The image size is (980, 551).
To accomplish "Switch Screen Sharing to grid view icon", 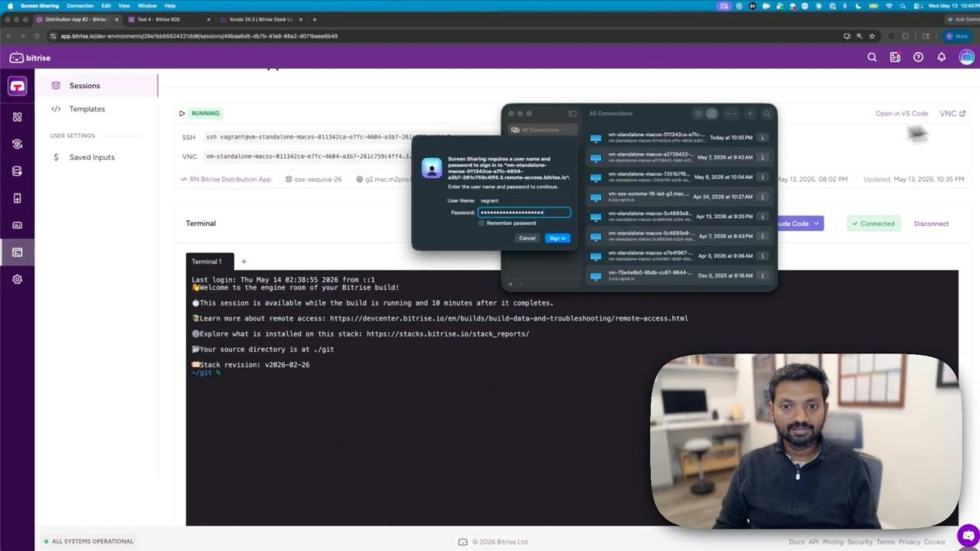I will [x=698, y=114].
